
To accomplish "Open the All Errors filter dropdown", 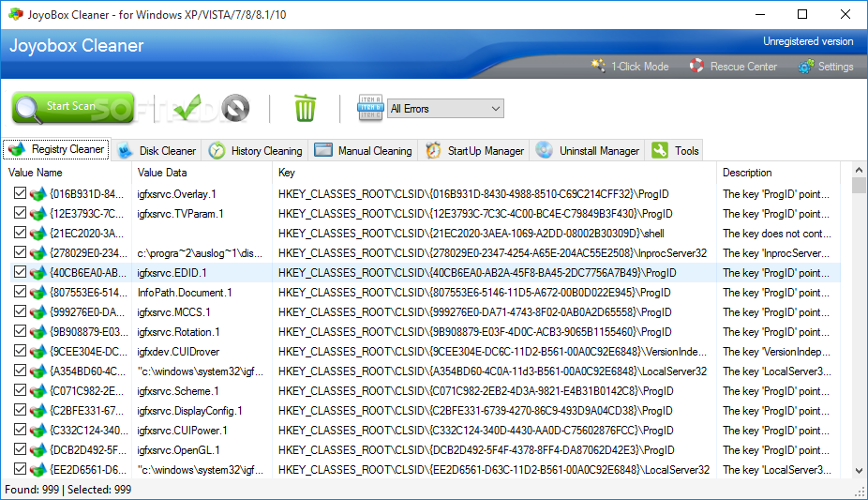I will [x=445, y=109].
